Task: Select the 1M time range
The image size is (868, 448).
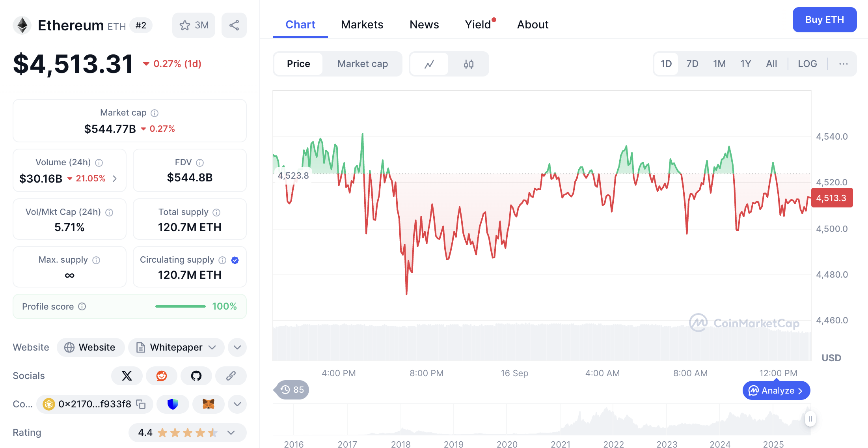Action: click(719, 64)
